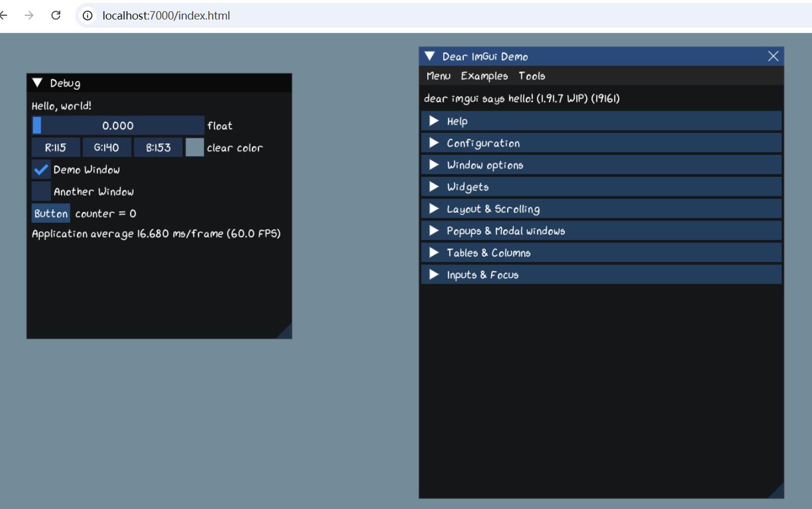Click the Button next to counter

tap(51, 213)
